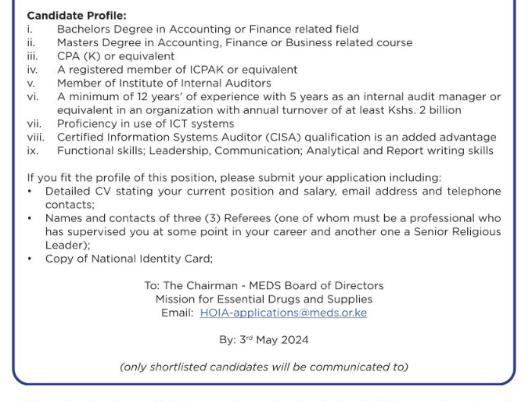Click 'Proficiency in use of ICT systems'
This screenshot has width=532, height=401.
tap(146, 124)
